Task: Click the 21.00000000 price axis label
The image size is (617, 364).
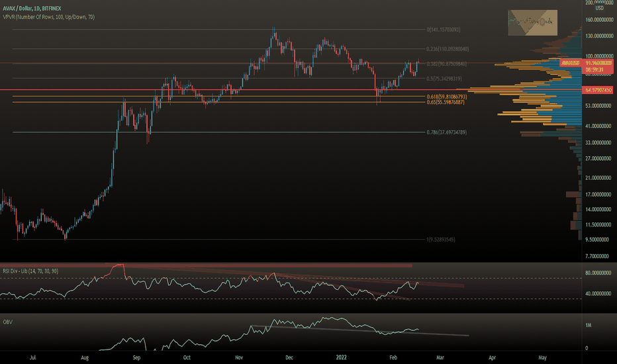Action: click(x=599, y=178)
